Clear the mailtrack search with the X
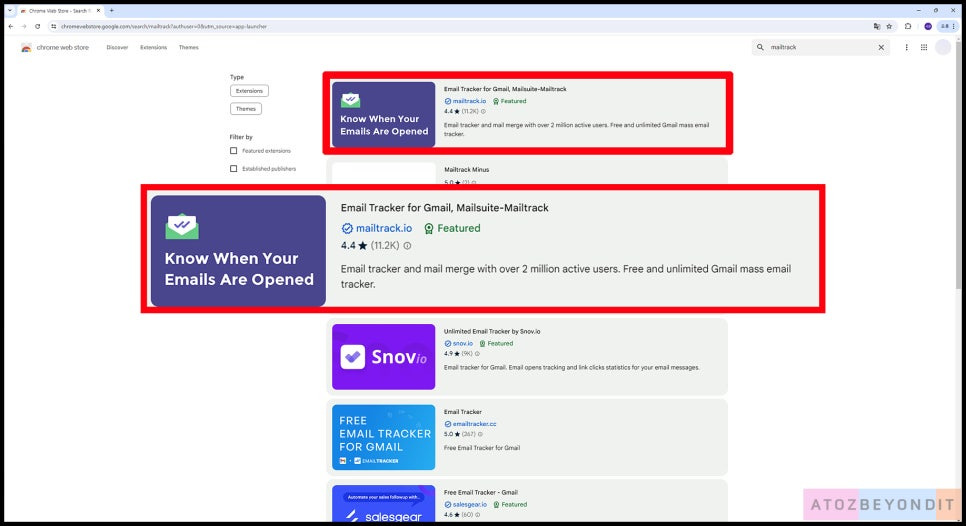Image resolution: width=966 pixels, height=526 pixels. click(x=881, y=47)
